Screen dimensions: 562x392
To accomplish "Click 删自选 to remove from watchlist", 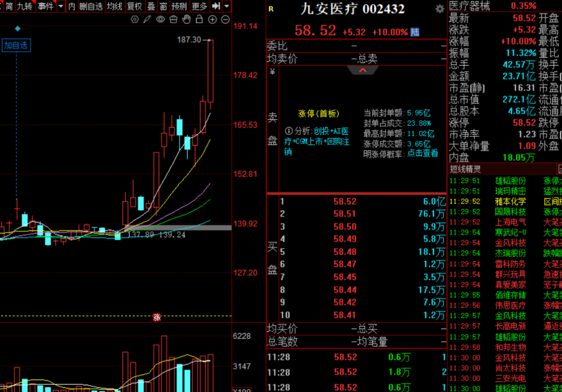I will coord(91,6).
